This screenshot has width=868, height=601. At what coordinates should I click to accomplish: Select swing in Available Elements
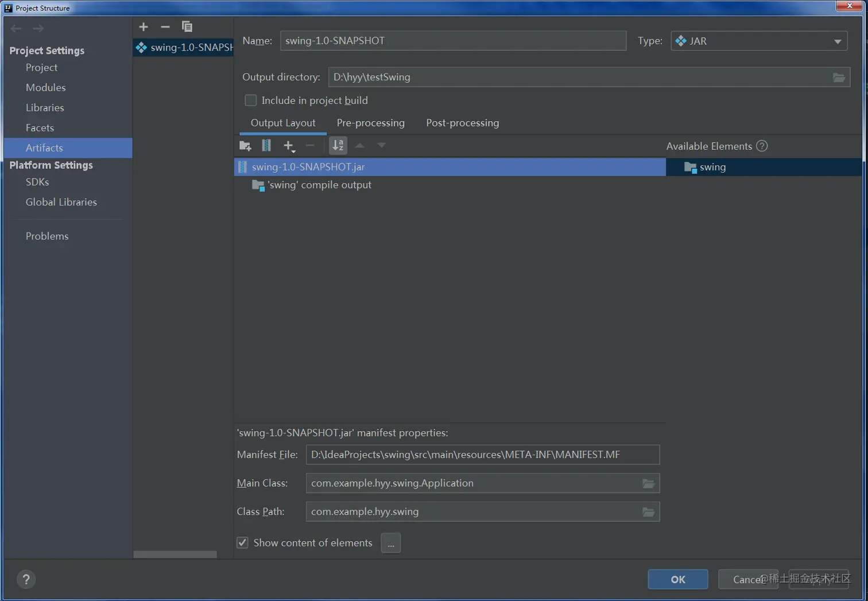pyautogui.click(x=764, y=167)
